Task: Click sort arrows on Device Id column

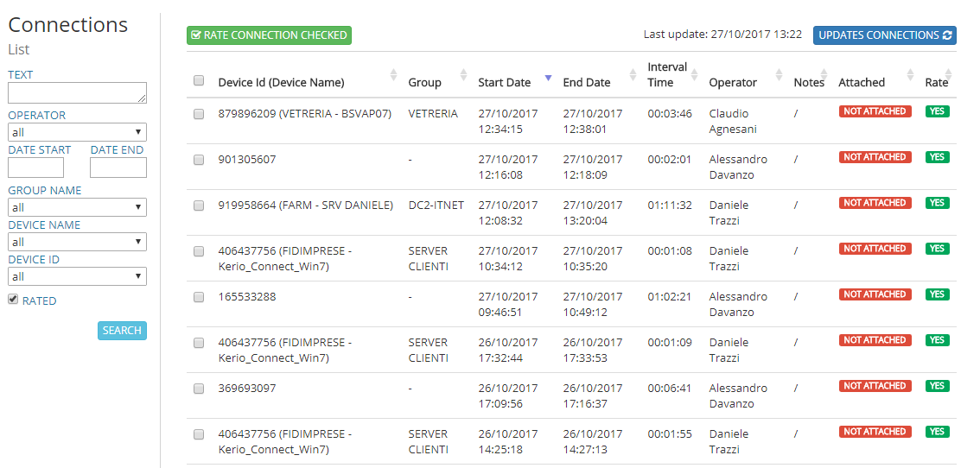Action: [394, 75]
